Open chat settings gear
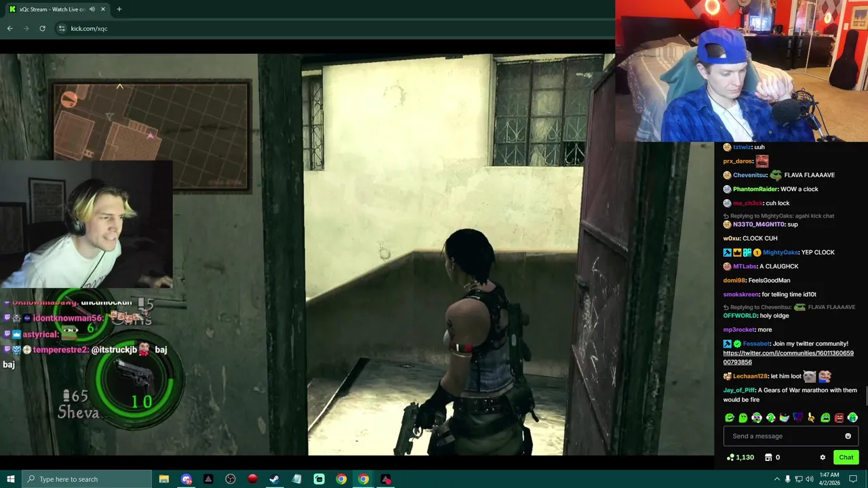The width and height of the screenshot is (868, 488). (x=823, y=457)
